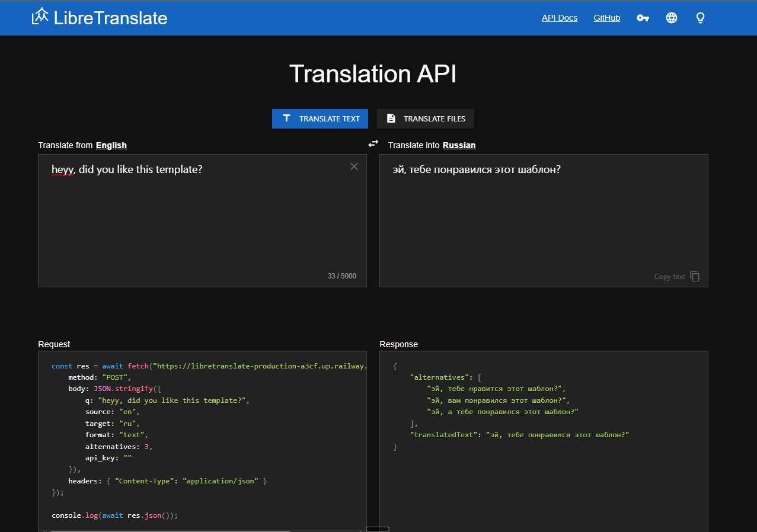Click inside the source text area
The height and width of the screenshot is (532, 757).
pyautogui.click(x=202, y=219)
